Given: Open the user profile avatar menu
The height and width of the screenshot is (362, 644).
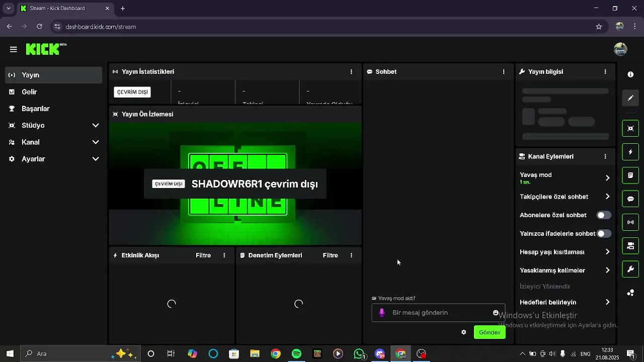Looking at the screenshot, I should 620,49.
